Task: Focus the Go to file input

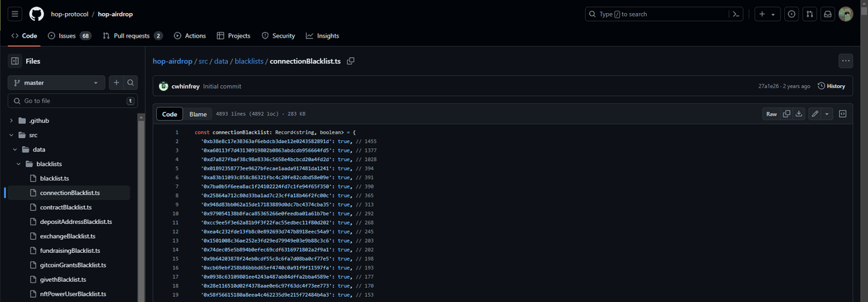Action: pos(72,100)
